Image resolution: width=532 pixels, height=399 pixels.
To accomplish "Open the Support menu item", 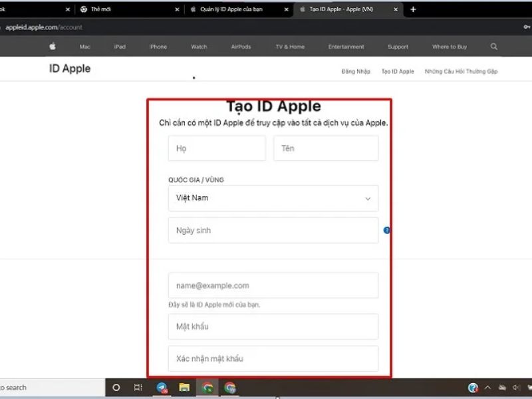I will click(x=398, y=47).
